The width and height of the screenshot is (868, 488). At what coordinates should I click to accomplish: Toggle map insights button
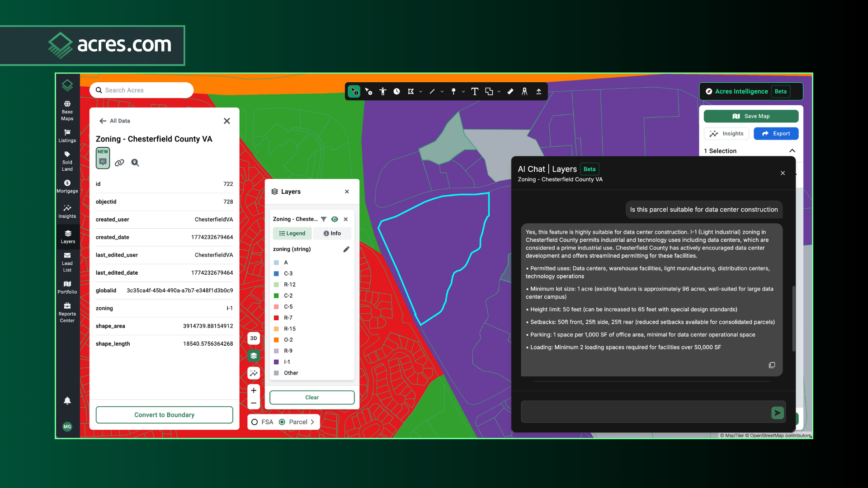pyautogui.click(x=254, y=373)
